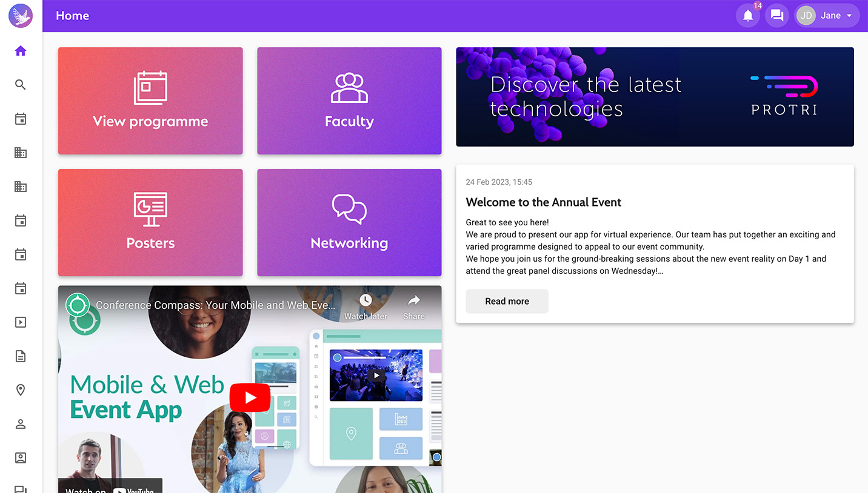Open the contact card icon in sidebar
The image size is (868, 493).
(x=21, y=458)
